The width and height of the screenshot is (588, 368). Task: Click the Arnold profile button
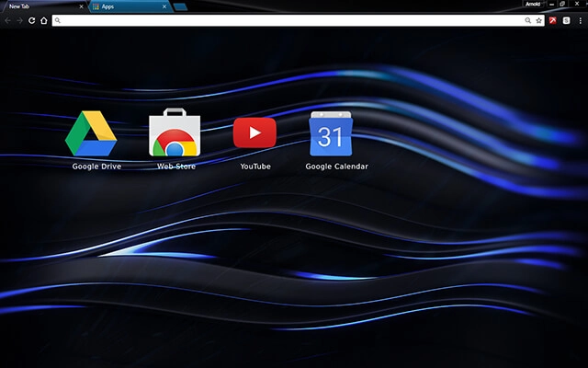click(533, 4)
